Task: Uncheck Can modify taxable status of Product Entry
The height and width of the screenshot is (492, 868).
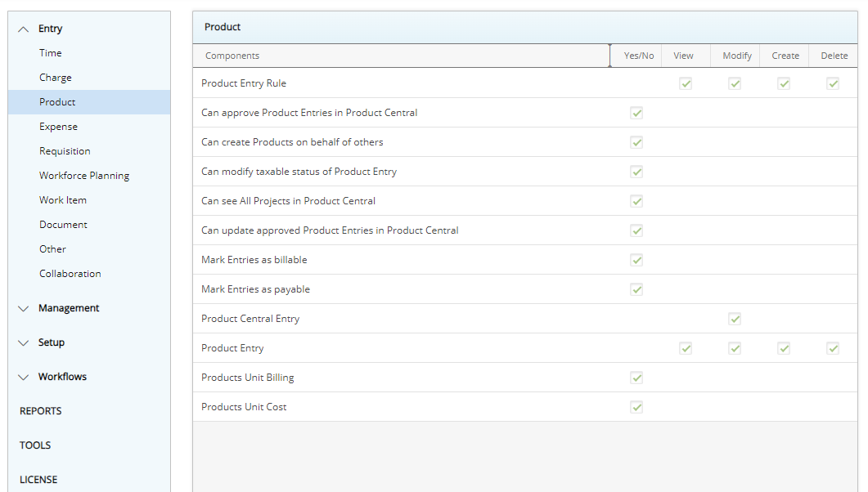Action: coord(636,172)
